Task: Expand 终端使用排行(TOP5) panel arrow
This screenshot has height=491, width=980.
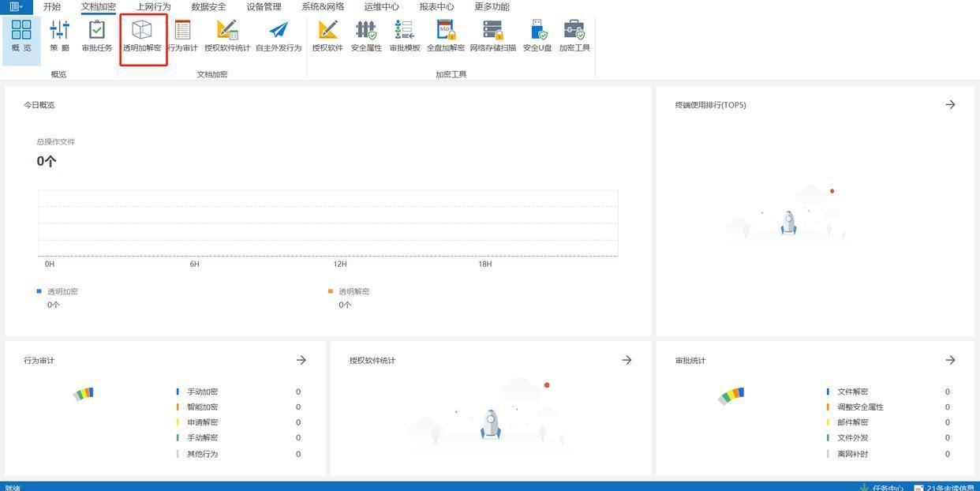Action: click(950, 104)
